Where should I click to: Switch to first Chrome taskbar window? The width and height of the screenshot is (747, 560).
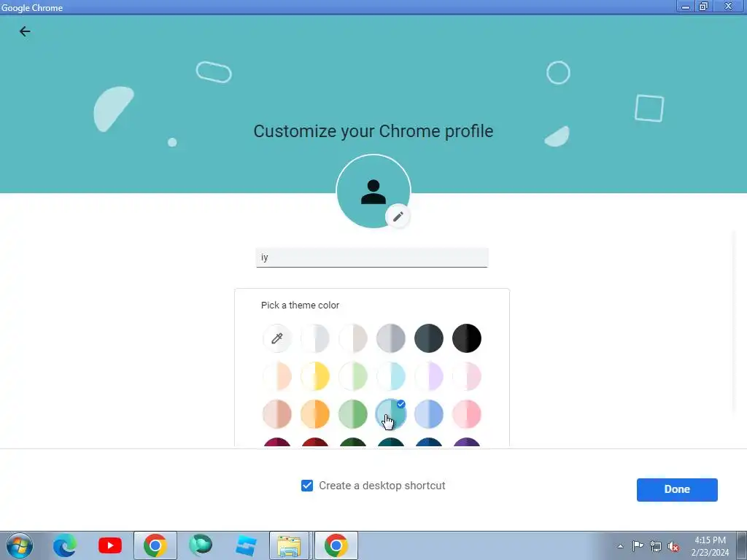(x=155, y=545)
